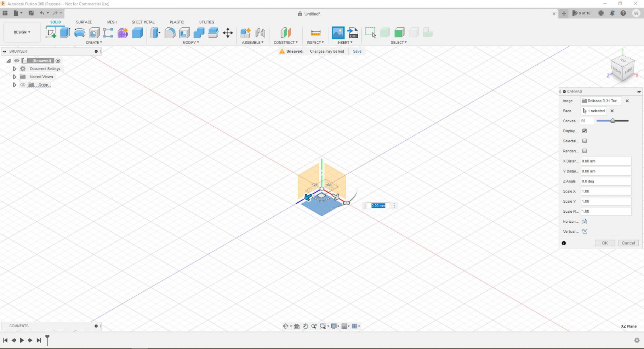Viewport: 644px width, 349px height.
Task: Select the Pan hand tool
Action: coord(305,326)
